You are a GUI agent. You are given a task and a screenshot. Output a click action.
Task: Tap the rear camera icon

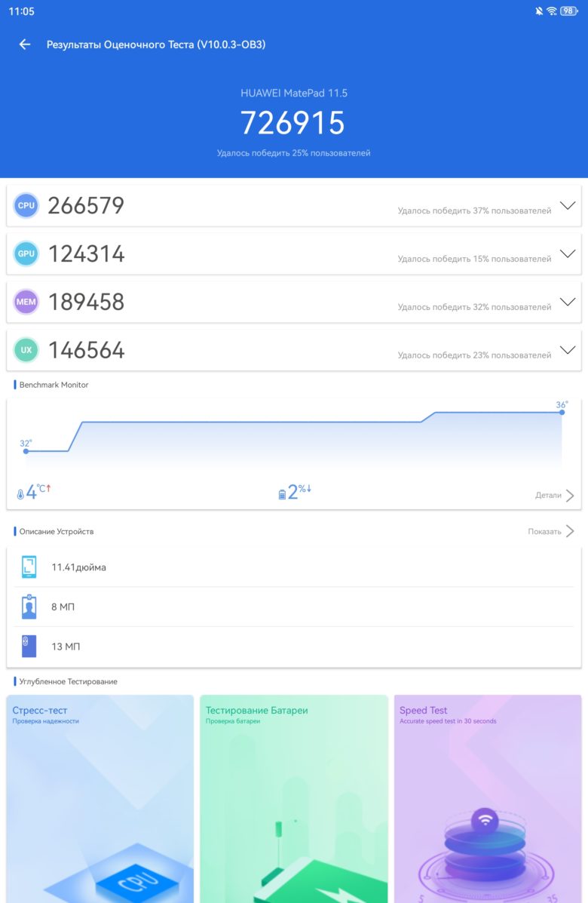29,647
